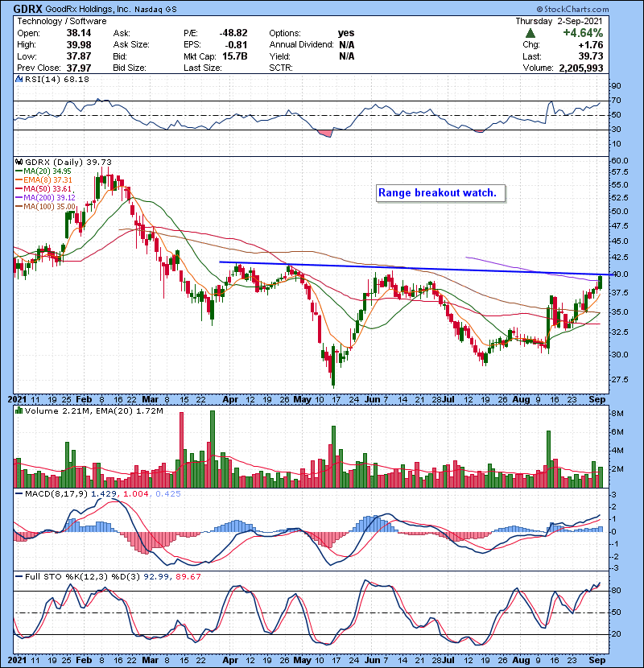Click the Nasdaq GS exchange label
Image resolution: width=644 pixels, height=668 pixels.
click(155, 10)
